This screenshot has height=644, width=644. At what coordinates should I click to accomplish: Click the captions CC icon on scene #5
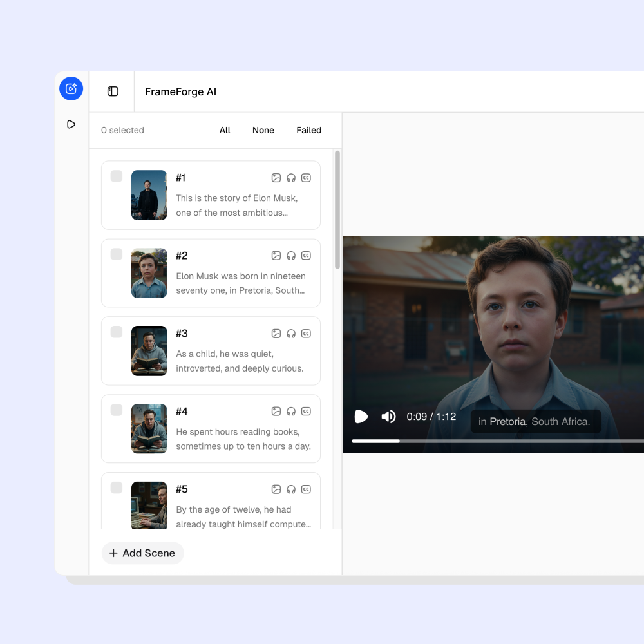click(307, 489)
